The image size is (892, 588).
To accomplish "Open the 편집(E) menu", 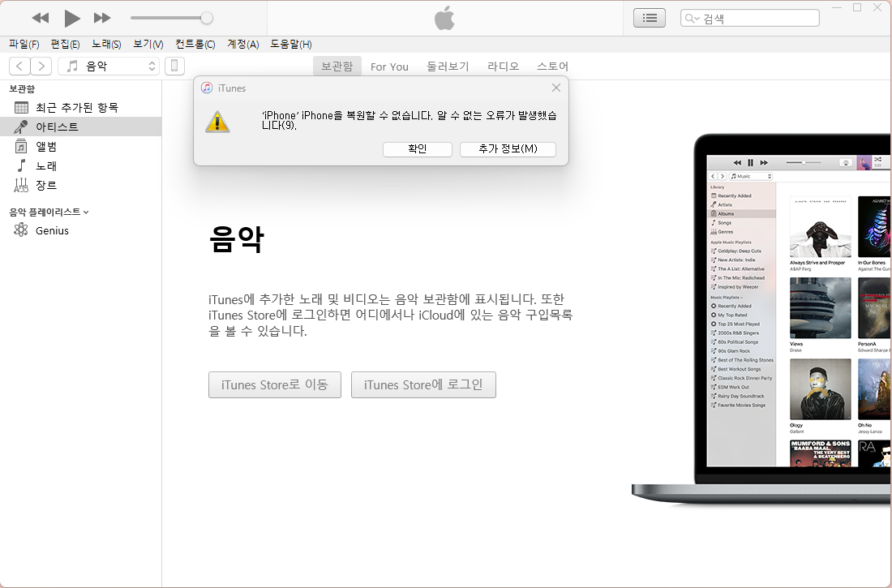I will (x=65, y=45).
